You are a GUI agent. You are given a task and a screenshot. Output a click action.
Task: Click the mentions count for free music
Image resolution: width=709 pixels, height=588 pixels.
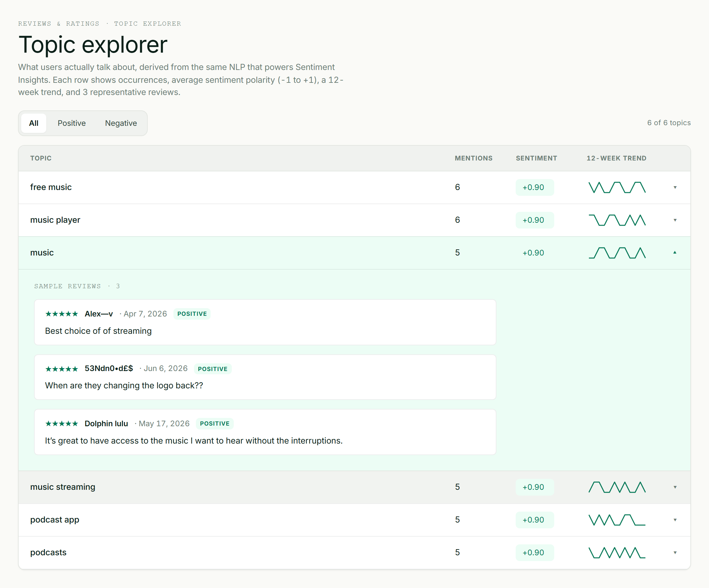tap(458, 187)
